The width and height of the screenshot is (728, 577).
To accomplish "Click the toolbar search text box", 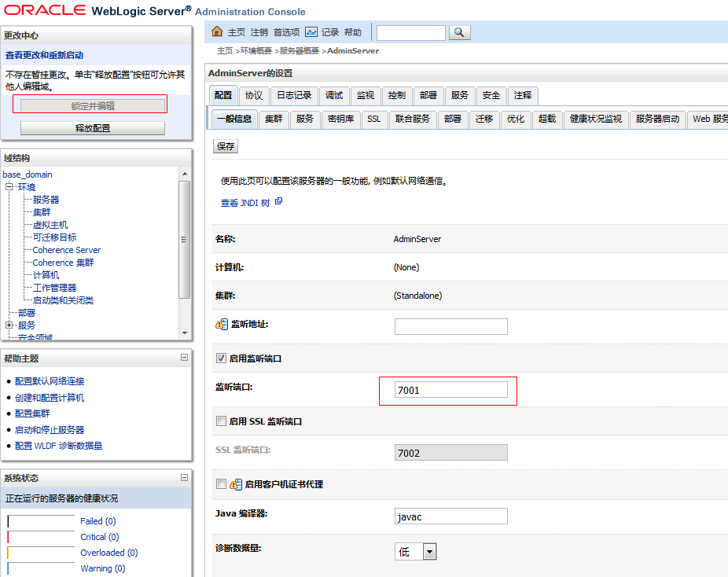I will click(411, 32).
